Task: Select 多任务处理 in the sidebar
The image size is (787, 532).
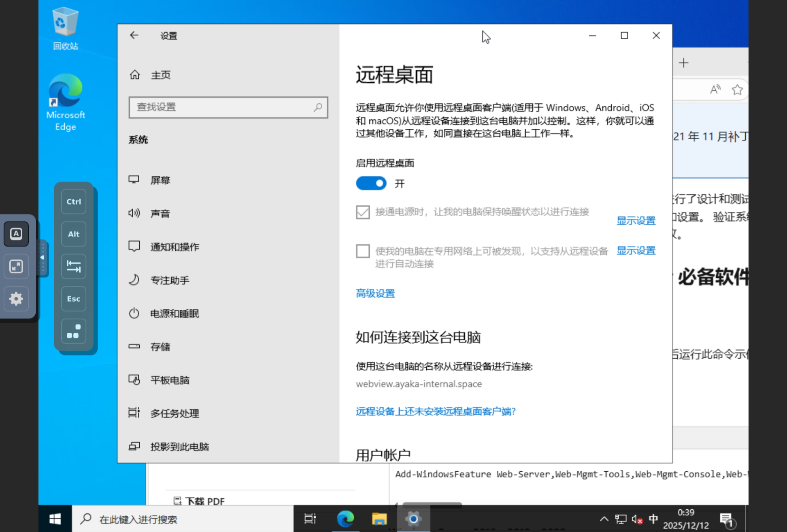Action: pos(174,413)
